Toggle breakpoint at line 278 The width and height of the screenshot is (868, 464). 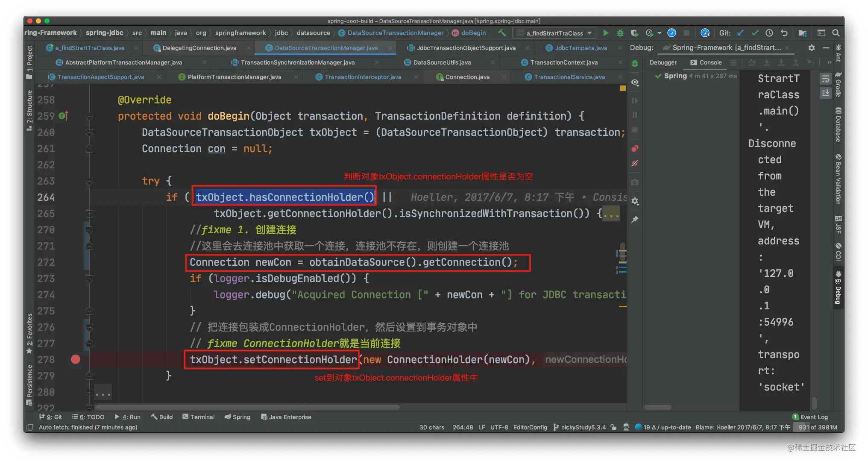coord(76,359)
